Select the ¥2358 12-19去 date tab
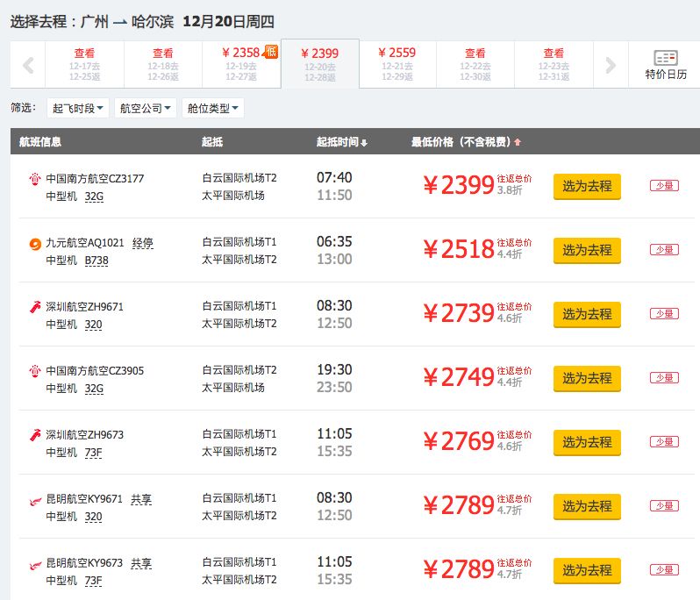Image resolution: width=700 pixels, height=600 pixels. [x=241, y=65]
